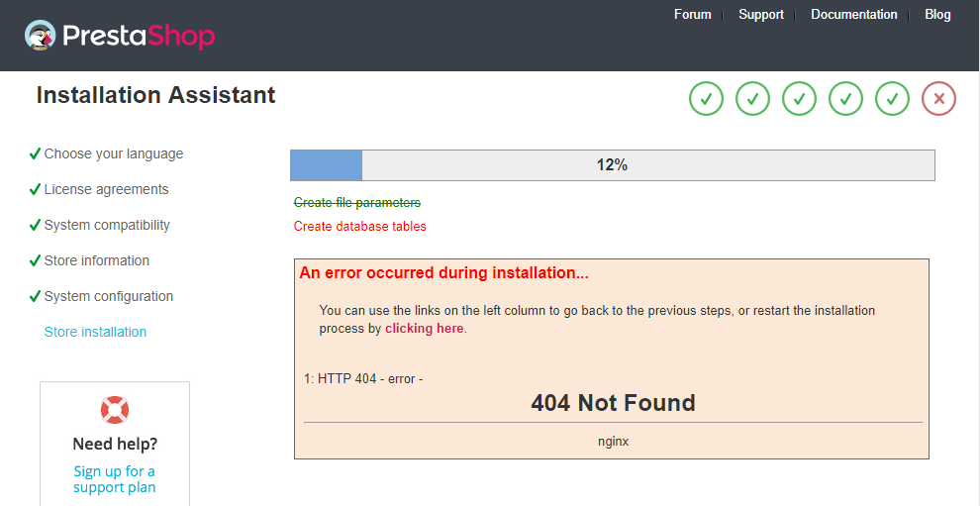
Task: Click the checkmark beside License agreements
Action: pyautogui.click(x=35, y=189)
